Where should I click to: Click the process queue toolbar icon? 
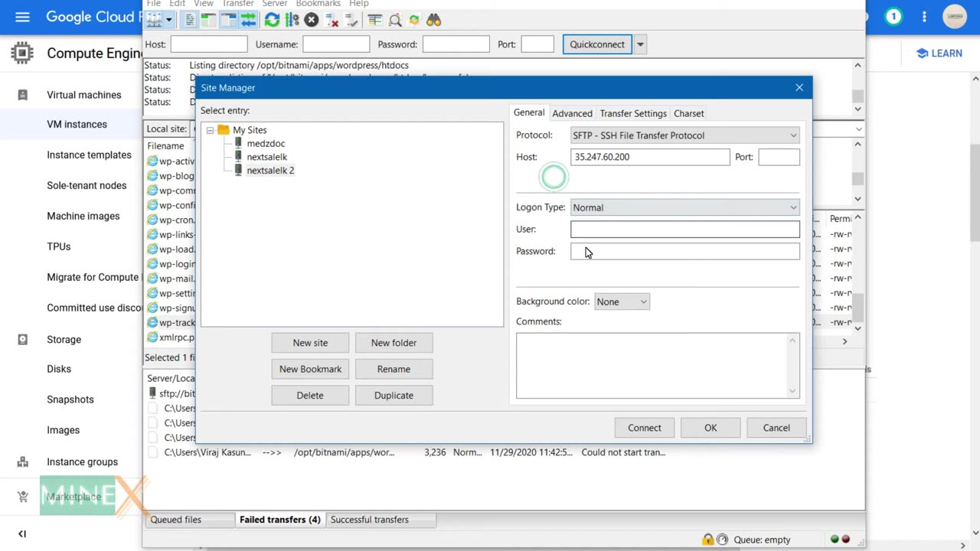tap(292, 20)
